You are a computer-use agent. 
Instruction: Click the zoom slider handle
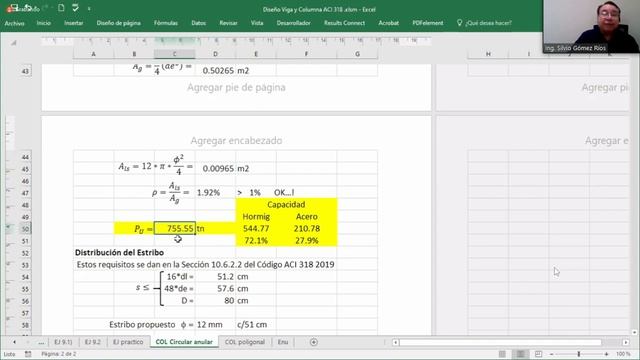(579, 354)
